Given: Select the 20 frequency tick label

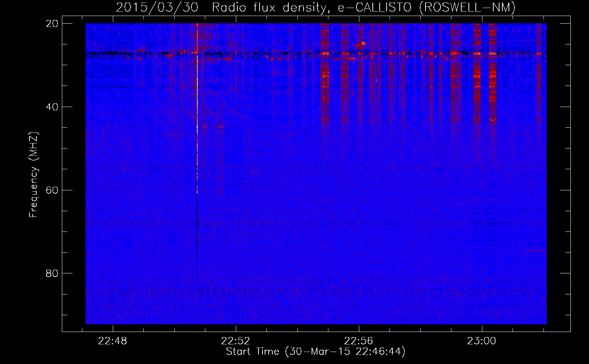Looking at the screenshot, I should pos(52,24).
